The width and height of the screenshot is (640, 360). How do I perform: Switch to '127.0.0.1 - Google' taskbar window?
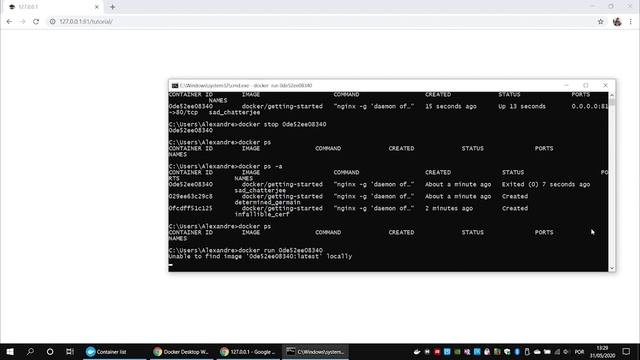(248, 351)
